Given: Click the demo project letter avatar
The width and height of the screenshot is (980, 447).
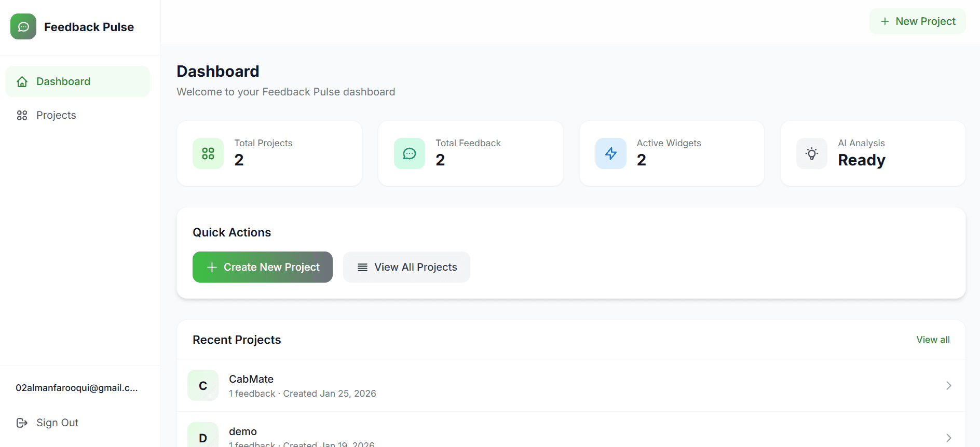Looking at the screenshot, I should tap(203, 437).
